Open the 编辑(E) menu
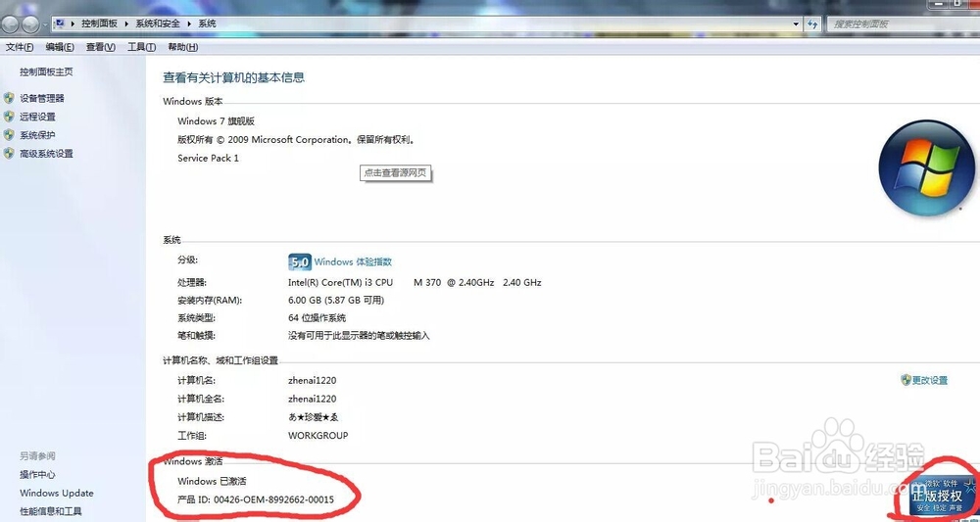This screenshot has height=522, width=980. (x=60, y=47)
